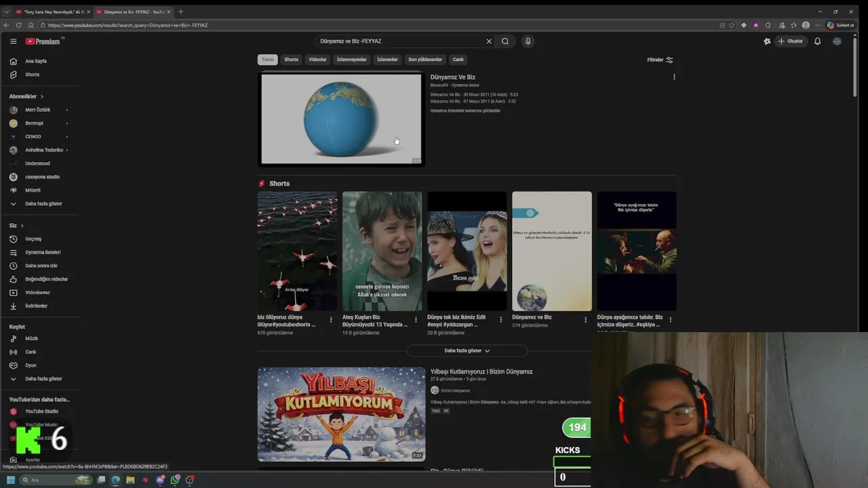Open the YouTube hamburger guide menu
868x488 pixels.
tap(13, 41)
